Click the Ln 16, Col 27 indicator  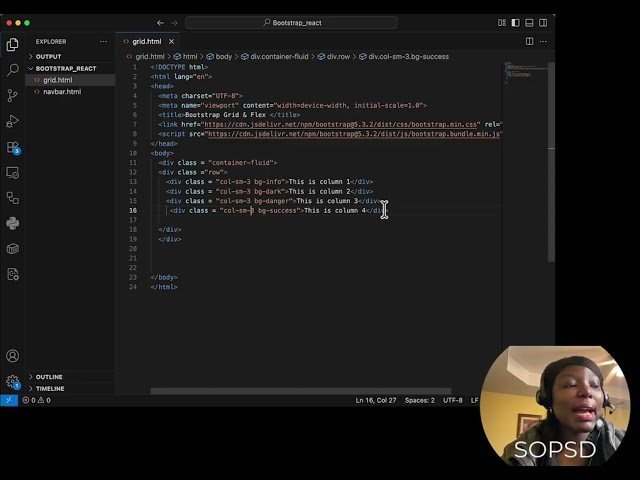(x=376, y=400)
